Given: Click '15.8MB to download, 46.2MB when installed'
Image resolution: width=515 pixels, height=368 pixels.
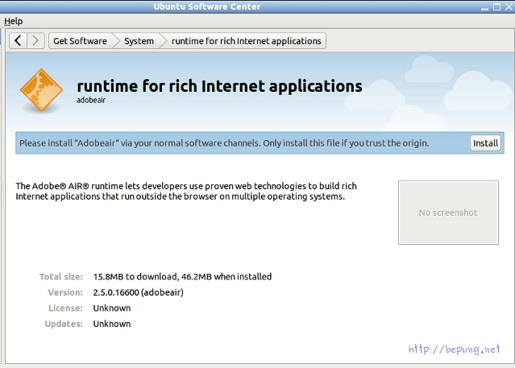Looking at the screenshot, I should (182, 276).
